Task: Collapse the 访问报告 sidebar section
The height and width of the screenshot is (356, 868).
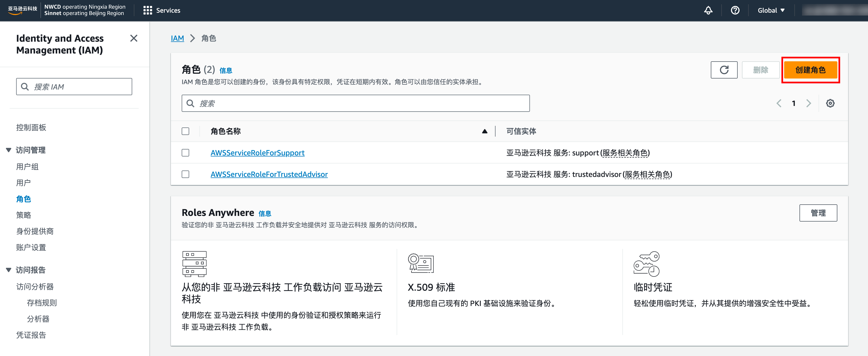Action: (x=9, y=270)
